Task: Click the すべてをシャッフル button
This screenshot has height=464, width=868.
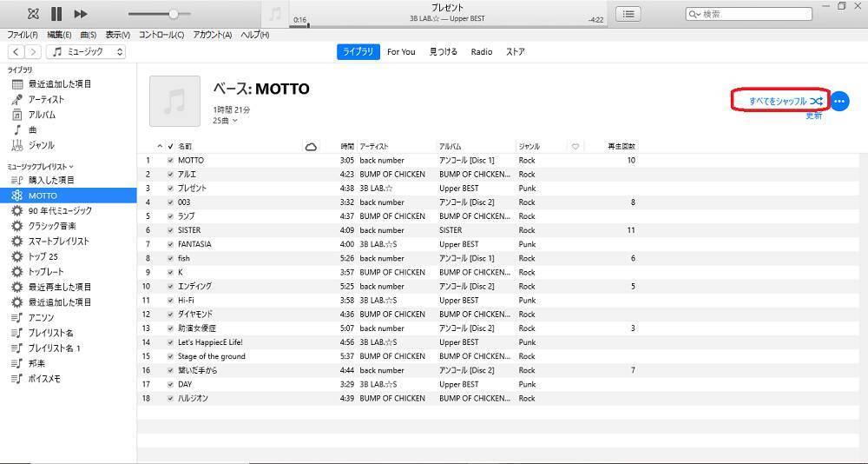Action: tap(779, 102)
